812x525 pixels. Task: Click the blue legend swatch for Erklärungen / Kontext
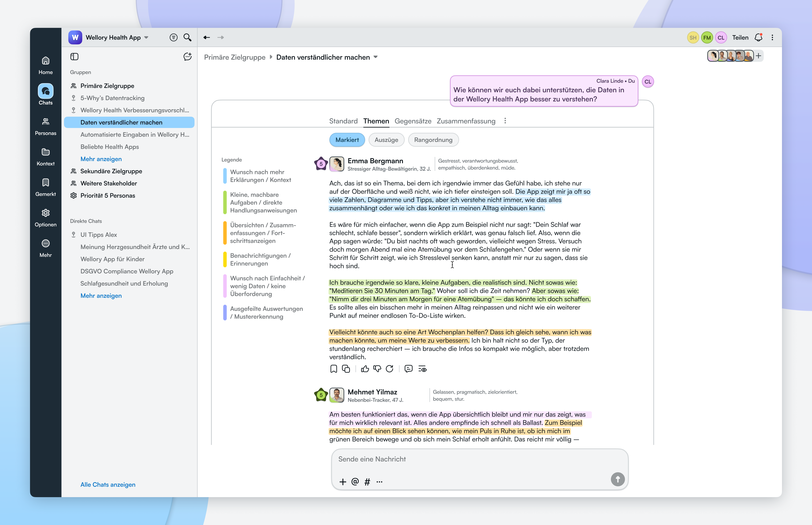225,176
